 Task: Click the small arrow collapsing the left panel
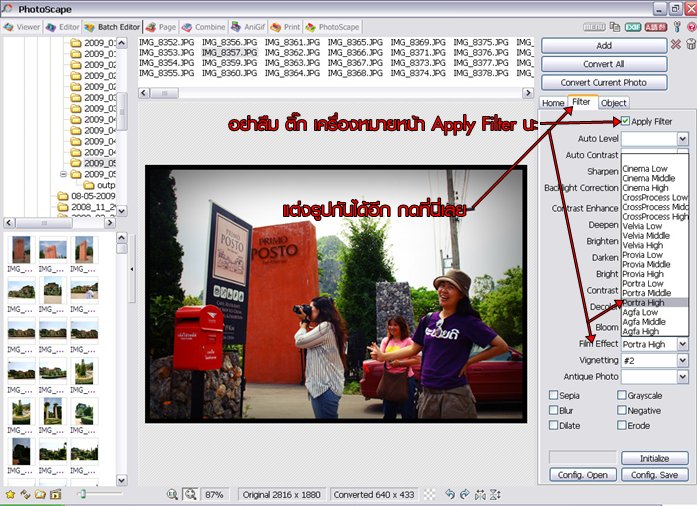(x=132, y=269)
